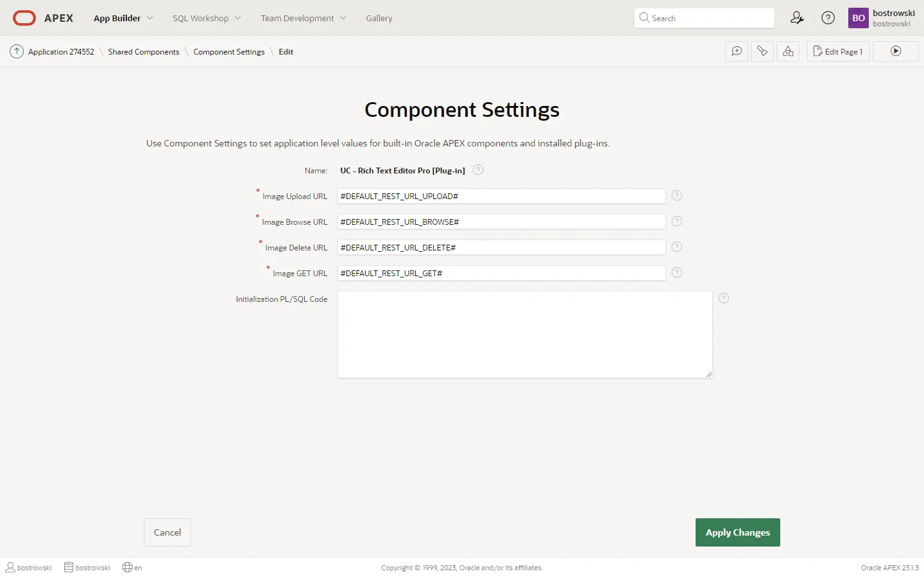
Task: Expand the App Builder dropdown chevron
Action: [x=150, y=18]
